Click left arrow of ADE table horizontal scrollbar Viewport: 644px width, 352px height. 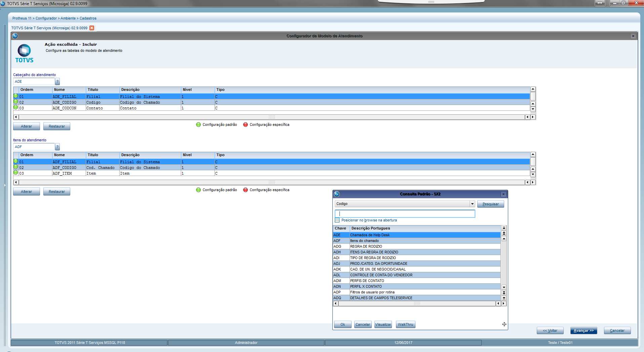point(16,117)
